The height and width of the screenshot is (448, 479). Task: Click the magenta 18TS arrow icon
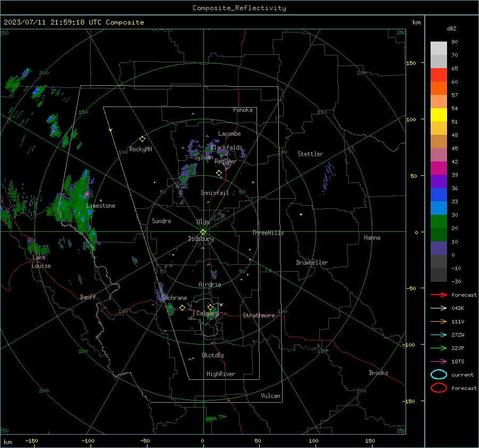tap(439, 362)
